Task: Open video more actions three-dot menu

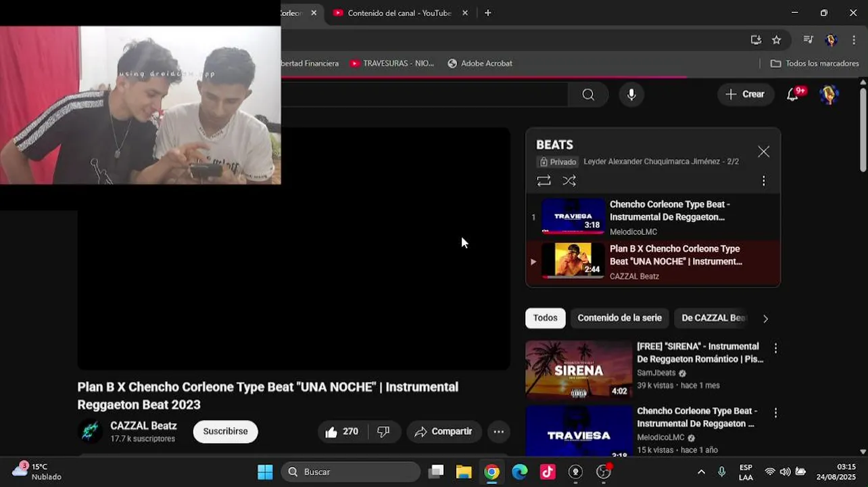Action: pos(498,432)
